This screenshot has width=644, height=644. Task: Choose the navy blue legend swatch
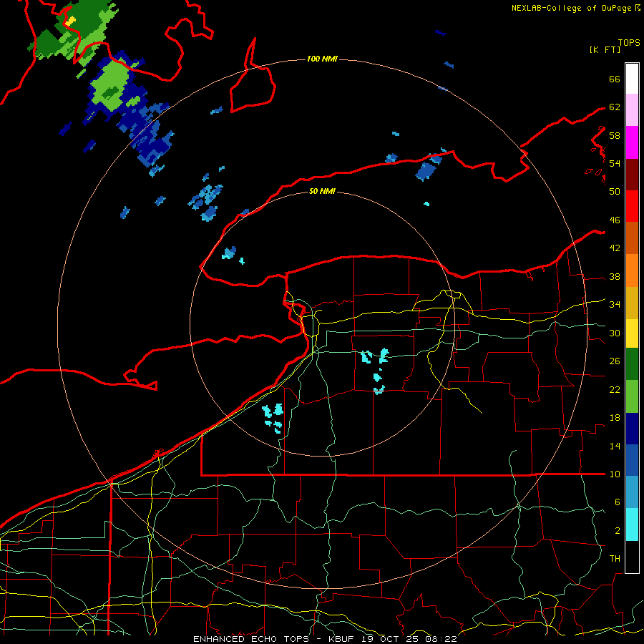click(x=632, y=429)
